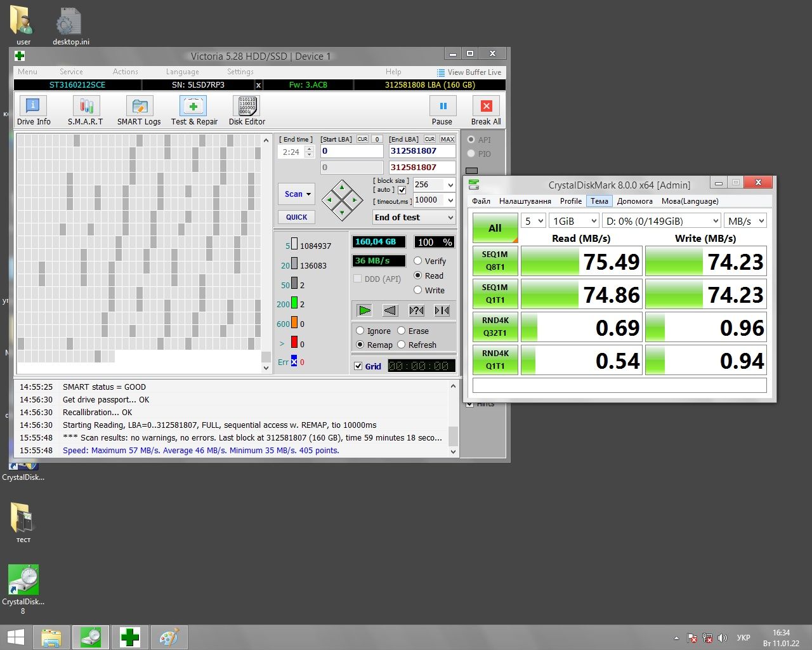This screenshot has width=812, height=650.
Task: Switch to Victoria in the taskbar
Action: pos(130,637)
